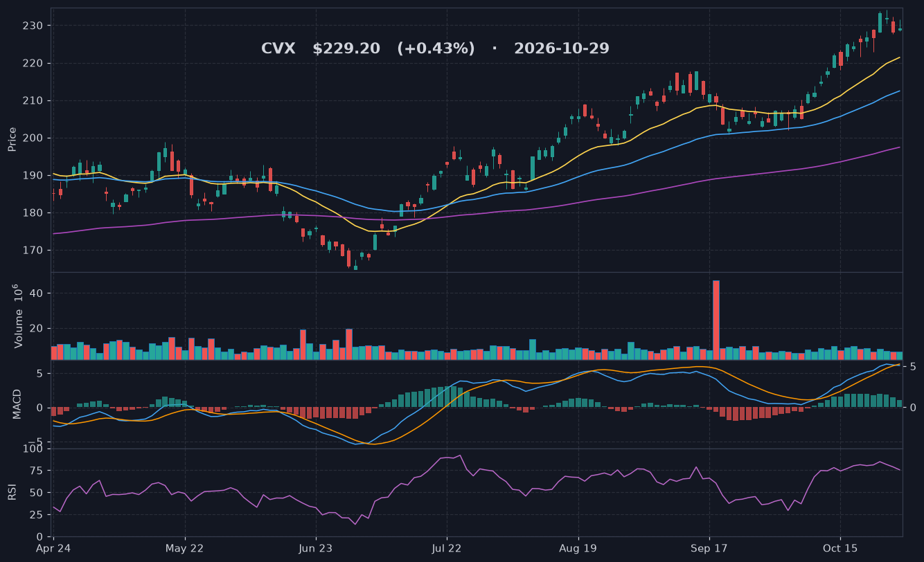
Task: Click the RSI axis label
Action: pos(12,492)
